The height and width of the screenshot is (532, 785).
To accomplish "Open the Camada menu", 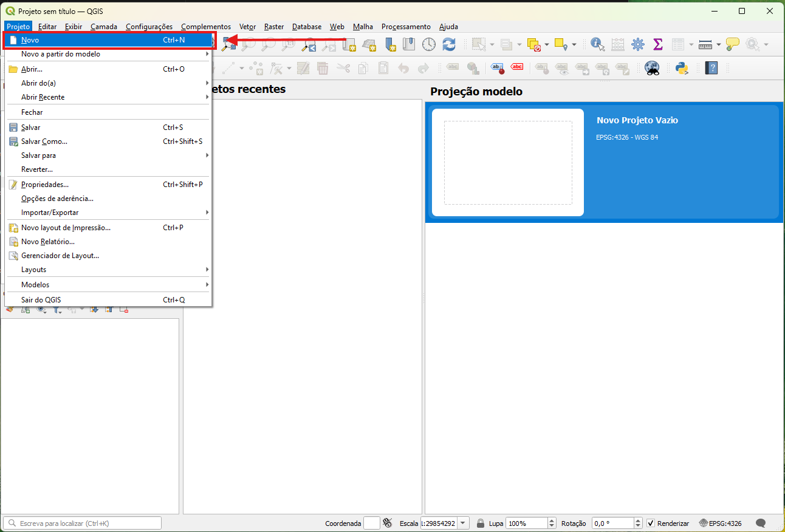I will tap(104, 27).
